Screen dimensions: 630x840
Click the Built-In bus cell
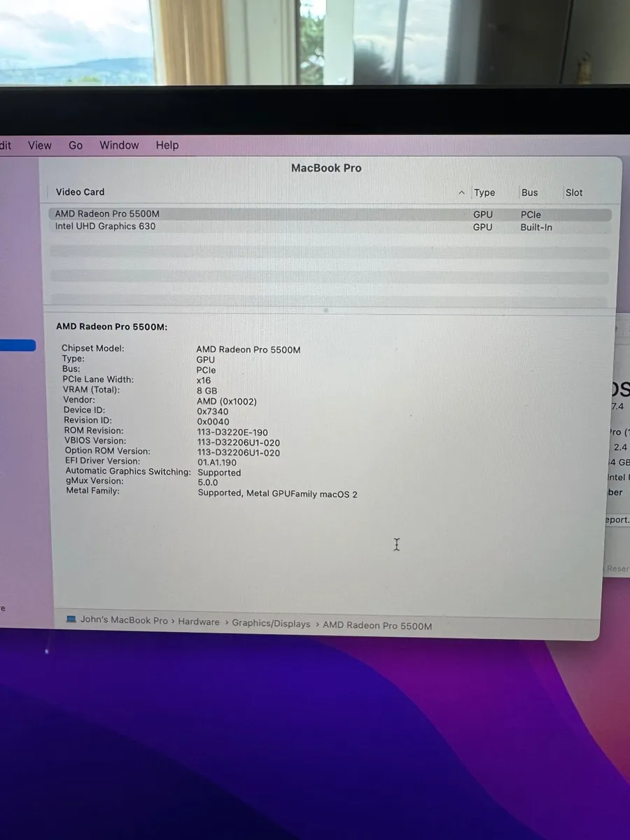536,227
